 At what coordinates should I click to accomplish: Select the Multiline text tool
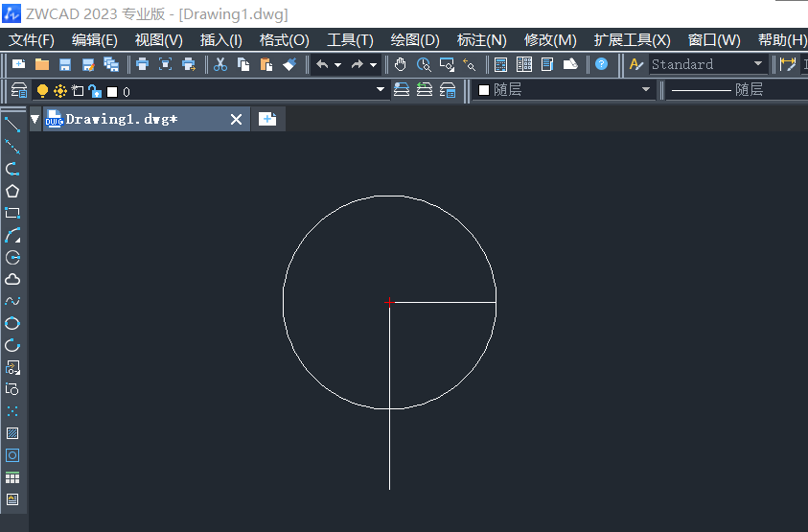pyautogui.click(x=12, y=499)
